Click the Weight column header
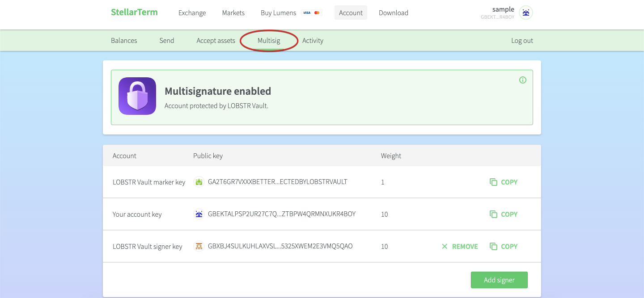The image size is (644, 298). [391, 156]
